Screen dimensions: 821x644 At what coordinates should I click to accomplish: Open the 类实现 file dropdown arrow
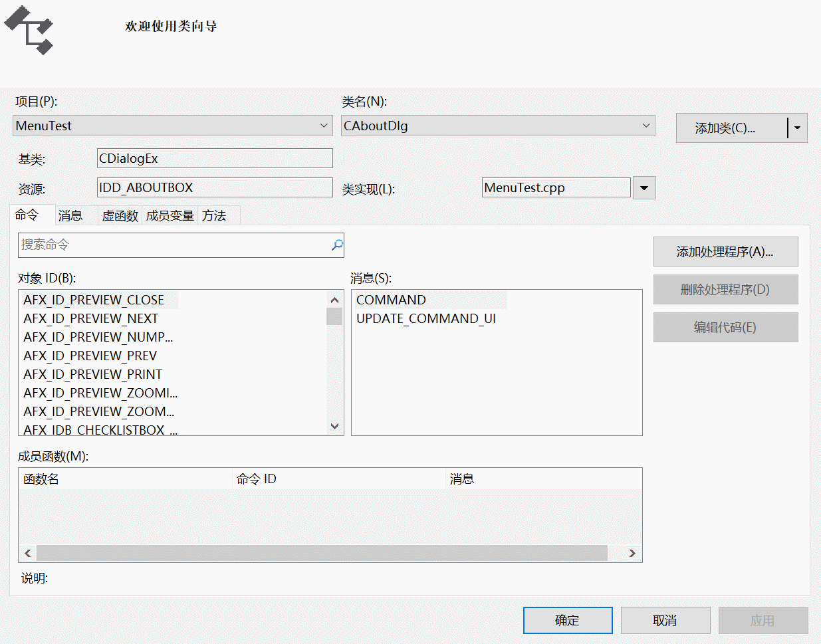tap(644, 188)
